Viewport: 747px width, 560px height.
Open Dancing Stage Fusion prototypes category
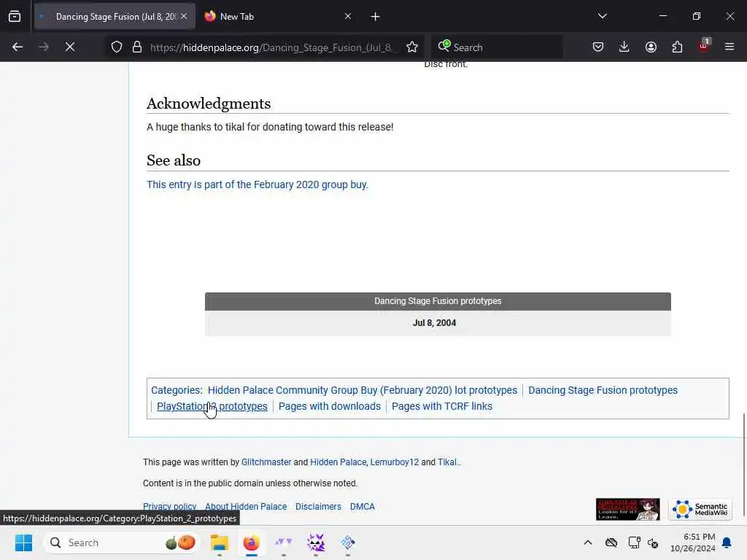point(603,391)
